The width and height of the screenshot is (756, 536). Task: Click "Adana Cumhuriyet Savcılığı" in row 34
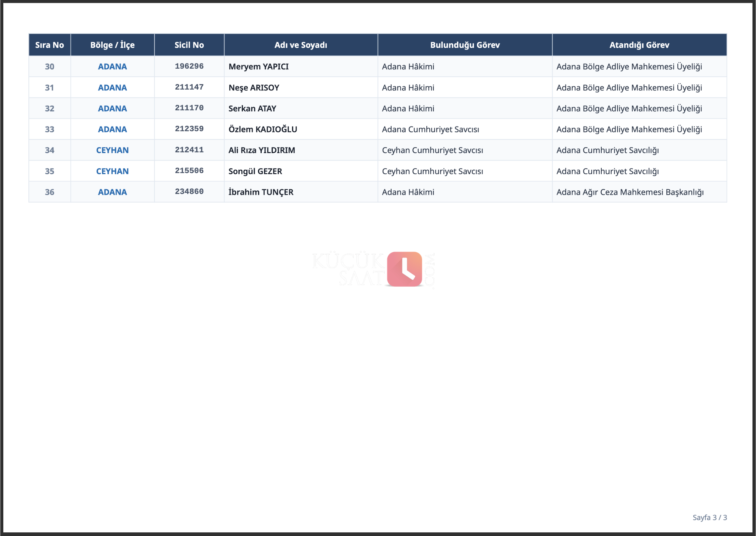click(x=608, y=151)
